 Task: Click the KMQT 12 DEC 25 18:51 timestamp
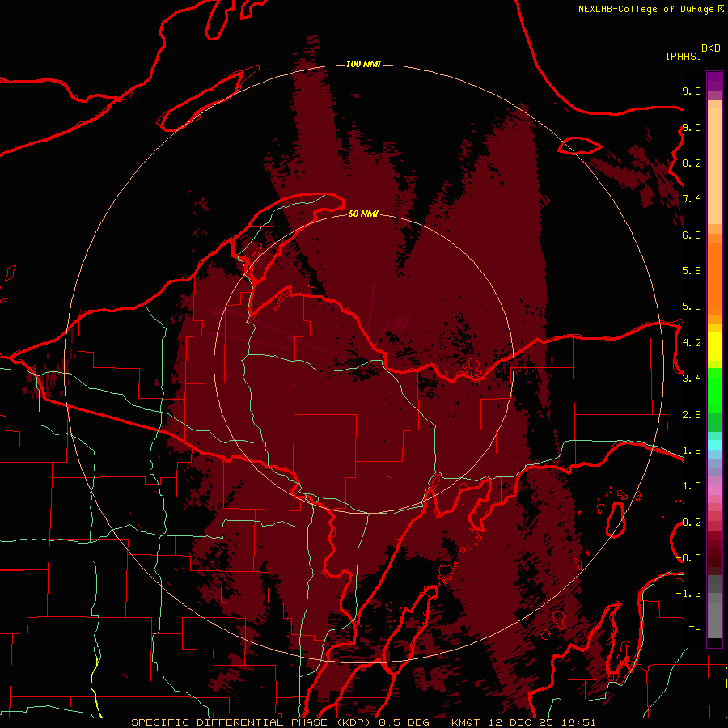pyautogui.click(x=523, y=722)
